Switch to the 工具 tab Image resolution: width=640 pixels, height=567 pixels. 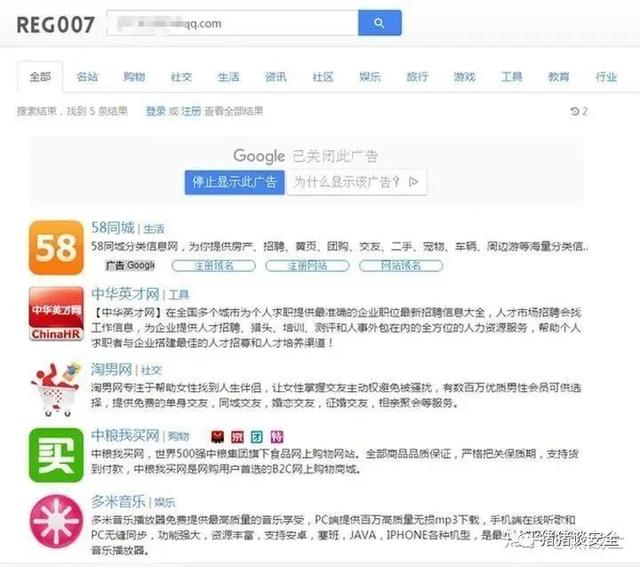(511, 77)
